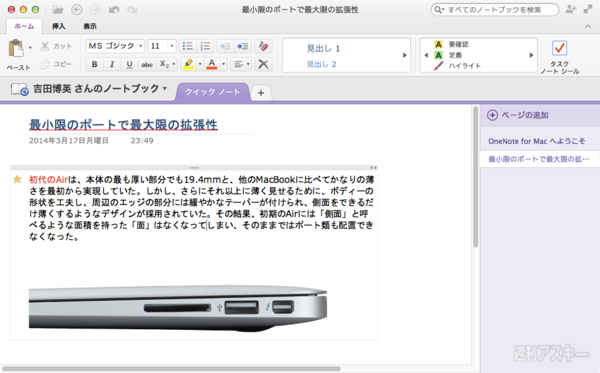Click the horizontal scrollbar at bottom
This screenshot has height=373, width=600.
171,369
